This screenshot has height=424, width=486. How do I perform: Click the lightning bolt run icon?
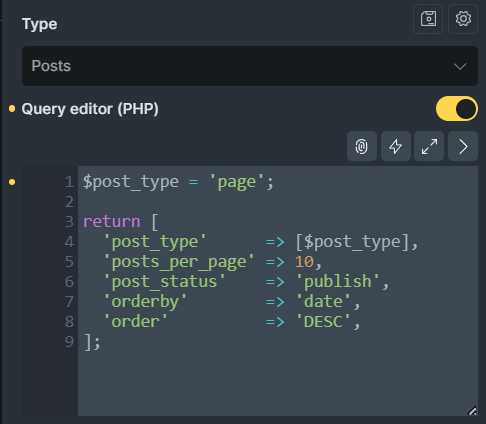click(x=396, y=146)
